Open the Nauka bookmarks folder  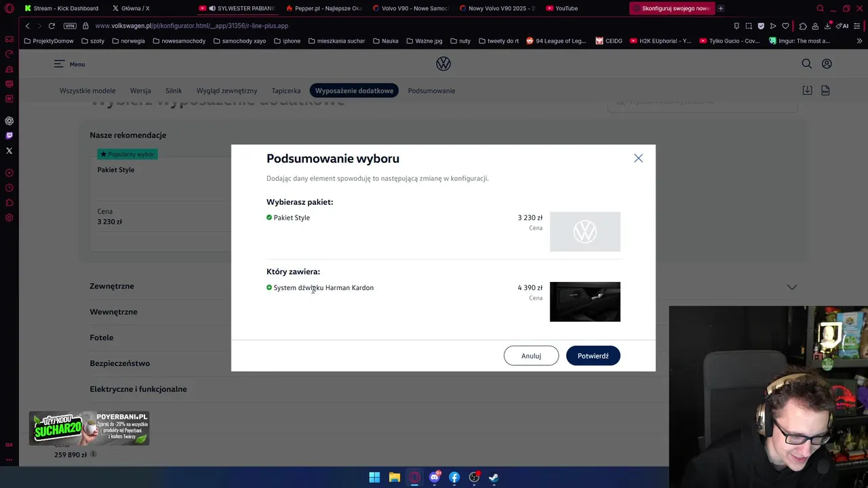click(386, 41)
